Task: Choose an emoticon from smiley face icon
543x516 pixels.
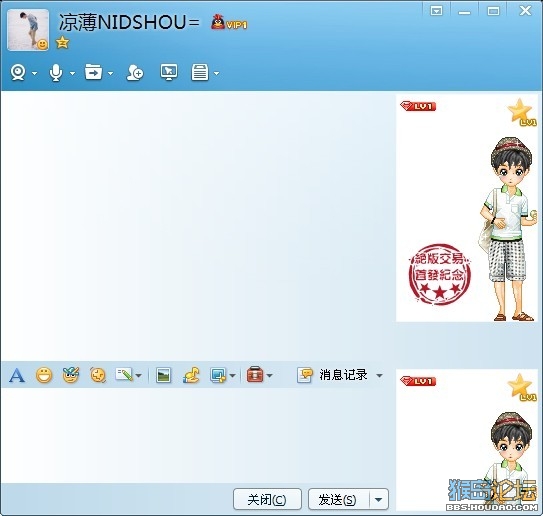Action: click(44, 375)
